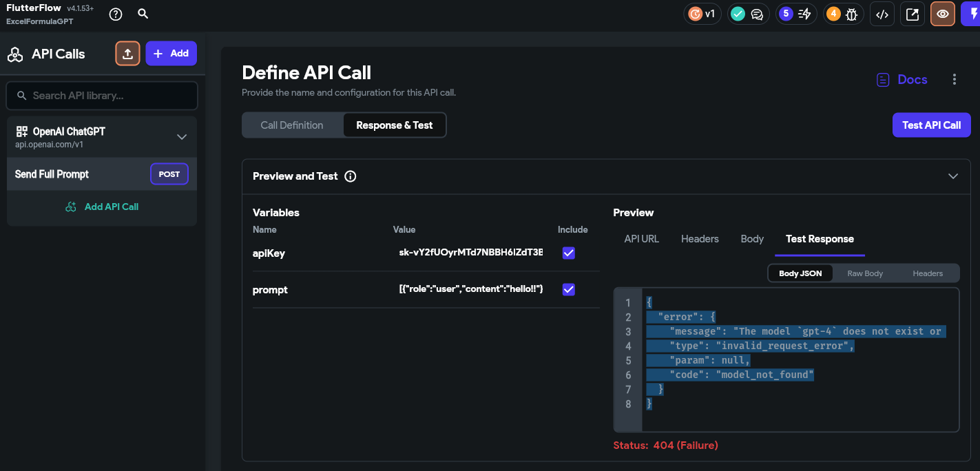Click the Docs document icon
This screenshot has width=980, height=471.
883,80
